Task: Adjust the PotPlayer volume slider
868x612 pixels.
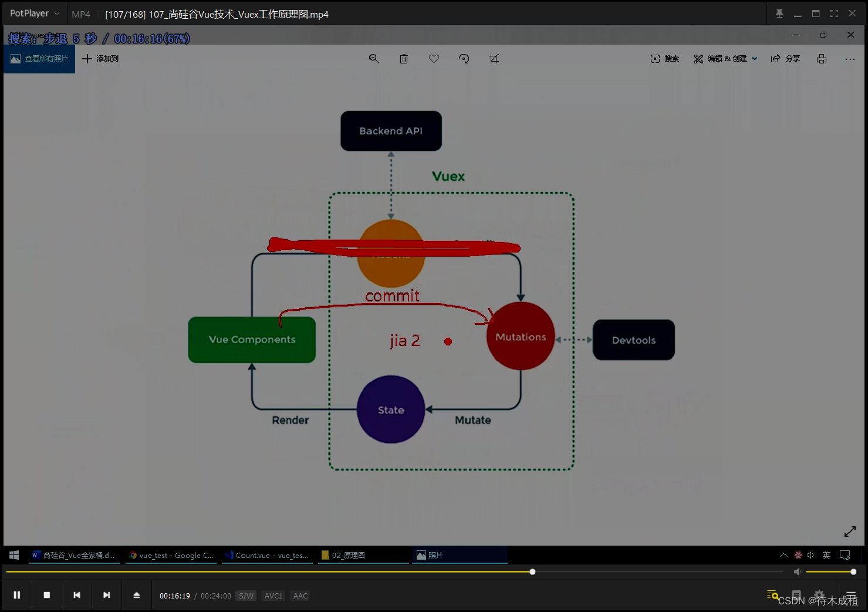Action: 830,571
